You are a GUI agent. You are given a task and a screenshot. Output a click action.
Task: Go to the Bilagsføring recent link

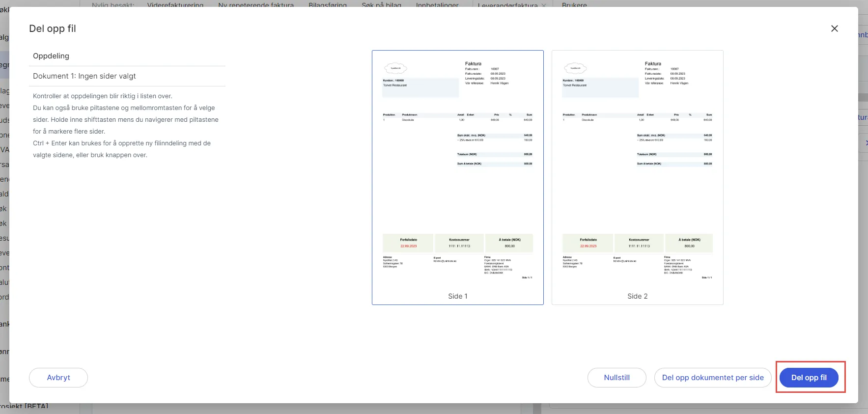click(328, 4)
